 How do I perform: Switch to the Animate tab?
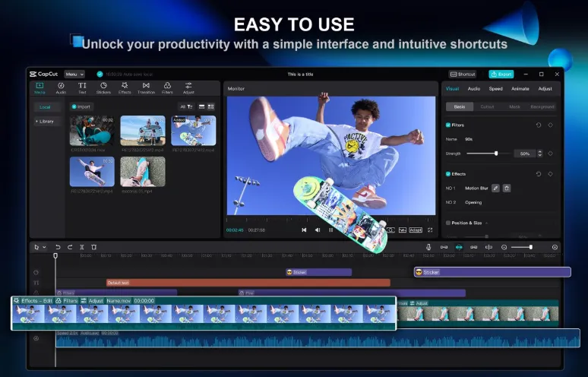point(520,89)
